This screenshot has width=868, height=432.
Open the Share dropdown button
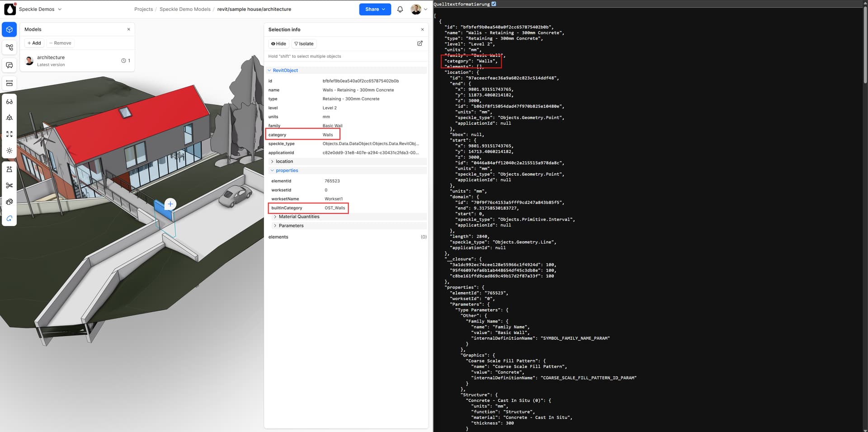(375, 9)
